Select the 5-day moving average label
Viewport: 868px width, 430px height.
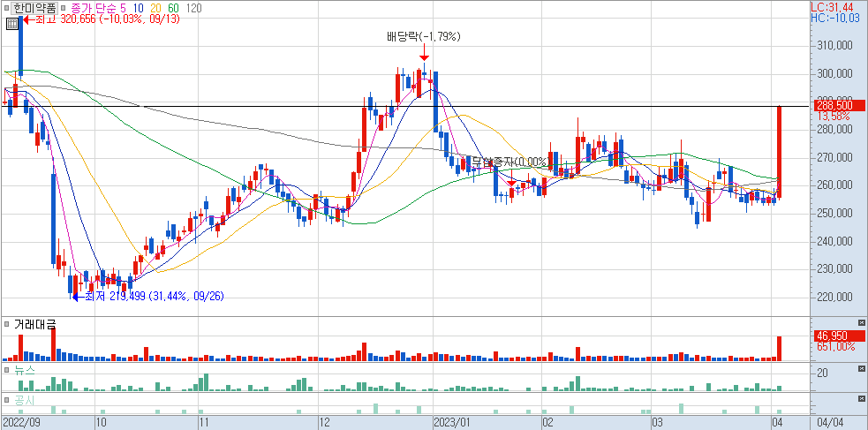coord(123,8)
